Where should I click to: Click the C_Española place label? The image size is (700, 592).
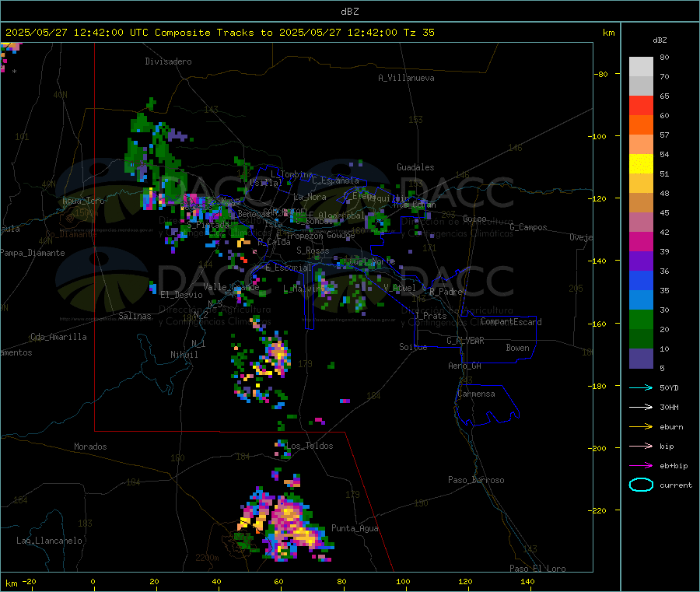point(335,180)
